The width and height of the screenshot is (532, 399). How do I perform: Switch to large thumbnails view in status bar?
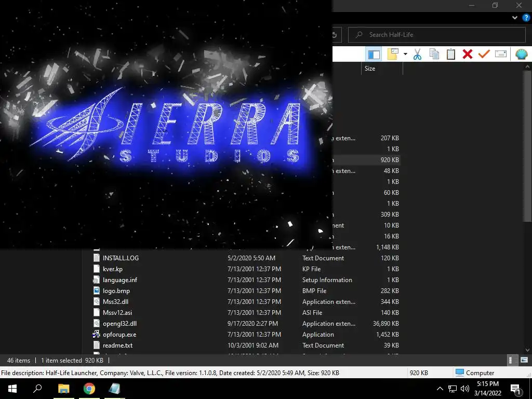click(x=524, y=361)
